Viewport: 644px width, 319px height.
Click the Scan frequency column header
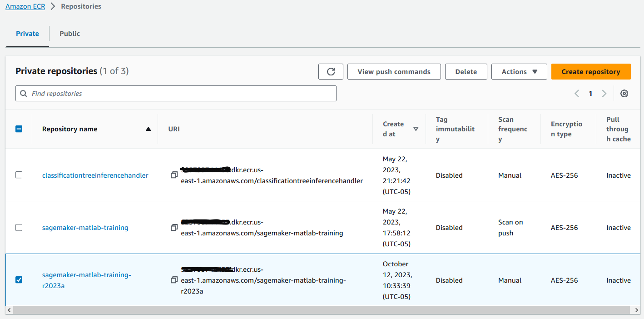point(513,129)
